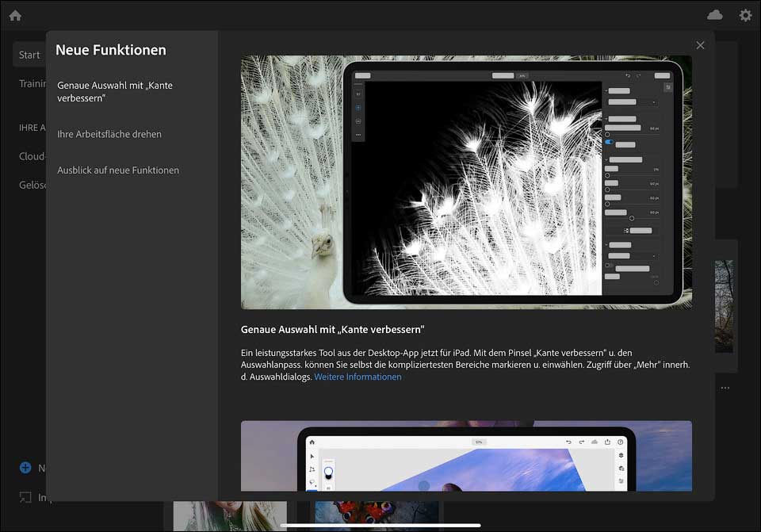Open the Training sidebar item
The height and width of the screenshot is (532, 761).
[x=33, y=83]
